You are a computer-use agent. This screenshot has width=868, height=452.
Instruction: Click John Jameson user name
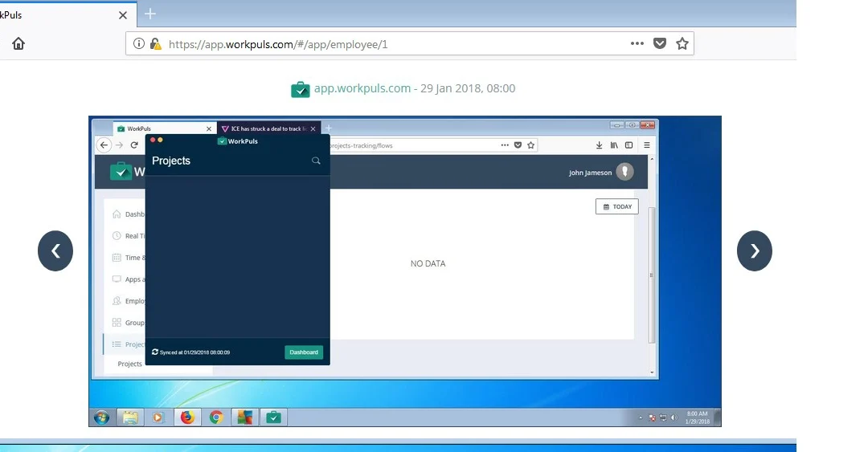tap(590, 173)
